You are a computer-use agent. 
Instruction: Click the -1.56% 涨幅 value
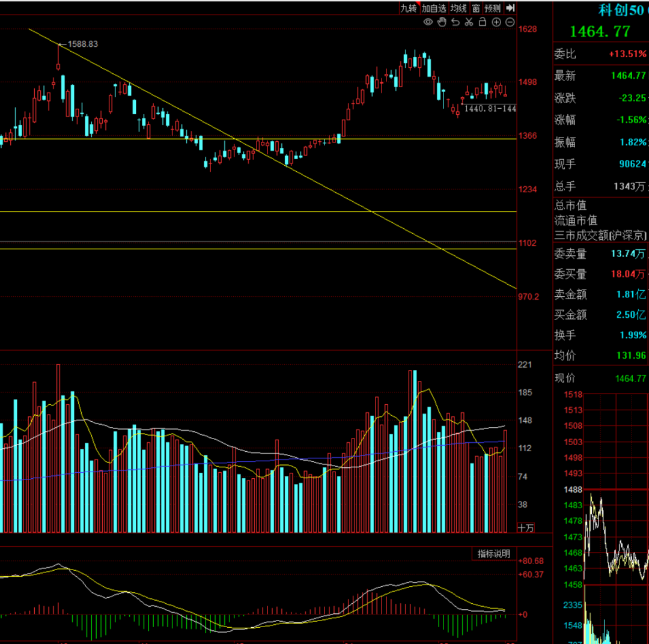point(631,120)
